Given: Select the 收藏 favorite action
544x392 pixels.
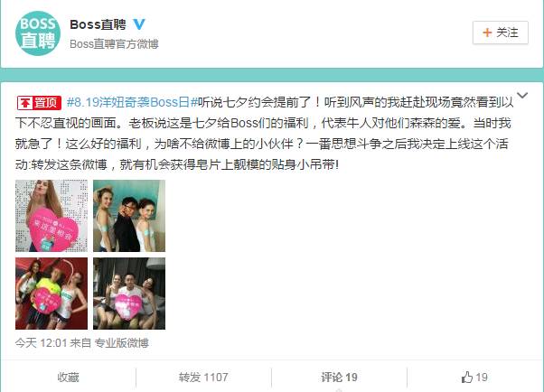Looking at the screenshot, I should pyautogui.click(x=68, y=377).
